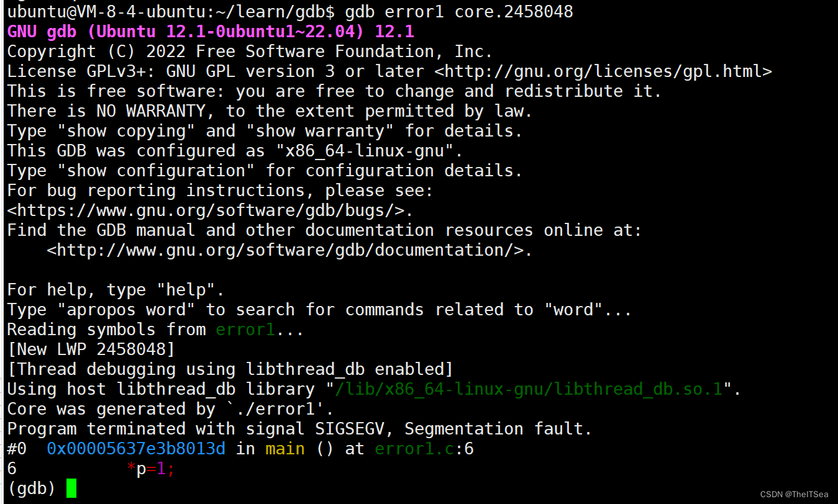Click the "ubuntu@VM-8-4-ubuntu" shell prompt
The height and width of the screenshot is (504, 838).
click(171, 11)
